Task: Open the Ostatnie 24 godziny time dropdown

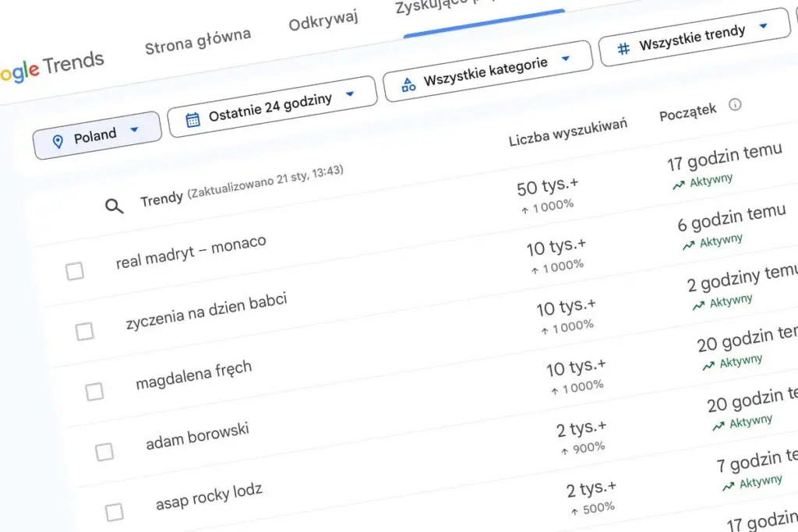Action: (272, 106)
